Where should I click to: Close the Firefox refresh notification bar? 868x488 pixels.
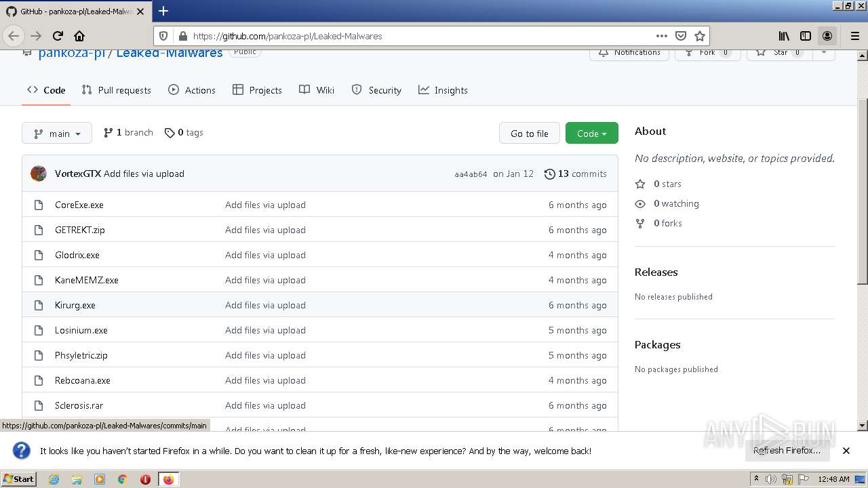pos(846,451)
